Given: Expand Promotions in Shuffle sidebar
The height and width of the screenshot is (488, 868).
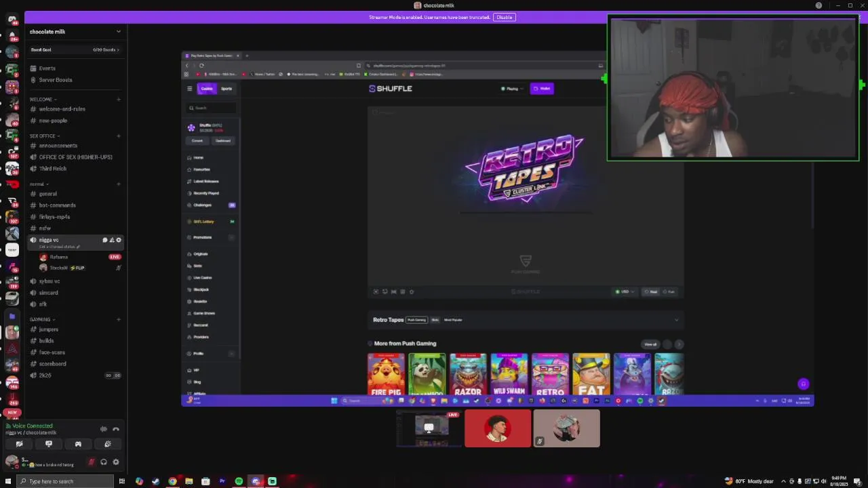Looking at the screenshot, I should pos(231,237).
